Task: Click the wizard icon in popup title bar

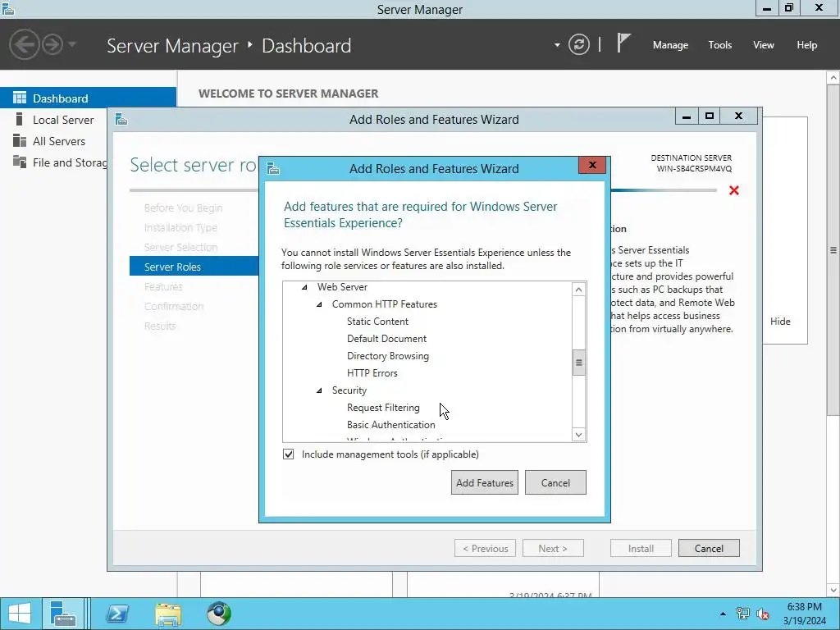Action: 273,169
